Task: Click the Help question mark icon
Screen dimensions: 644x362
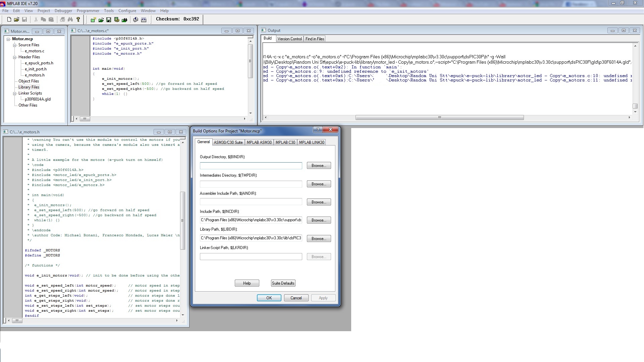Action: point(78,19)
